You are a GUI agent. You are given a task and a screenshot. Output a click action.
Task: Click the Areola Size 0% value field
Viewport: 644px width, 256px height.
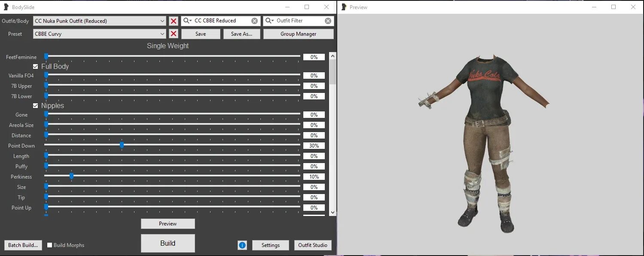pyautogui.click(x=314, y=125)
